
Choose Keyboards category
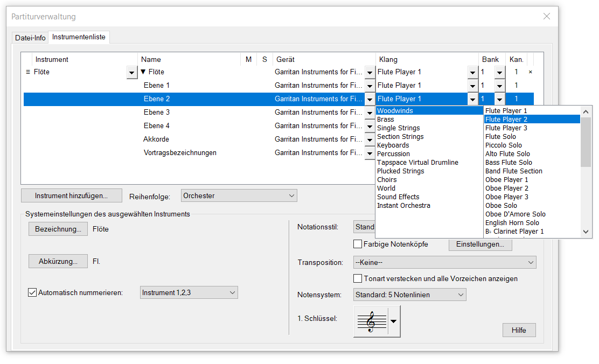pyautogui.click(x=429, y=145)
